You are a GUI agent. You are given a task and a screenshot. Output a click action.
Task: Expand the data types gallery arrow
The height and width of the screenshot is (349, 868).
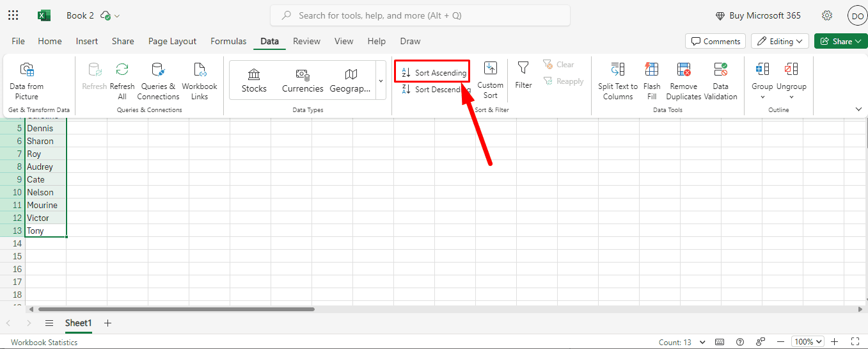point(381,81)
